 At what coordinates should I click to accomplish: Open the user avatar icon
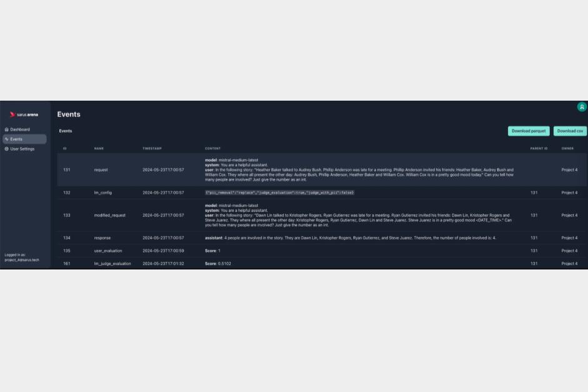[582, 107]
